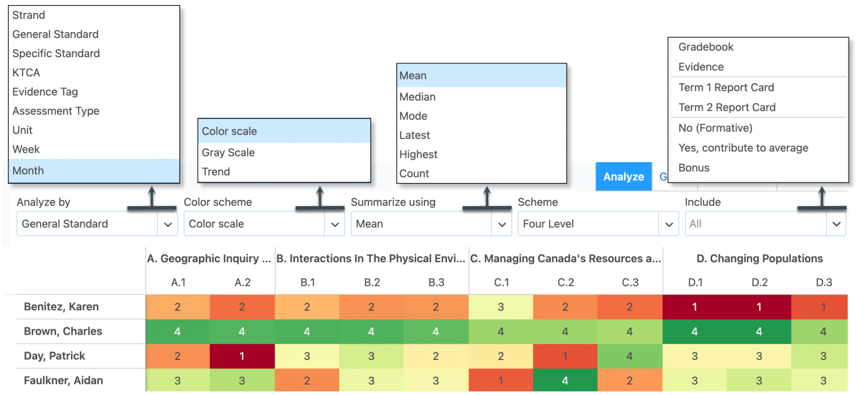Click the D. Changing Populations column header
868x395 pixels.
[x=759, y=259]
